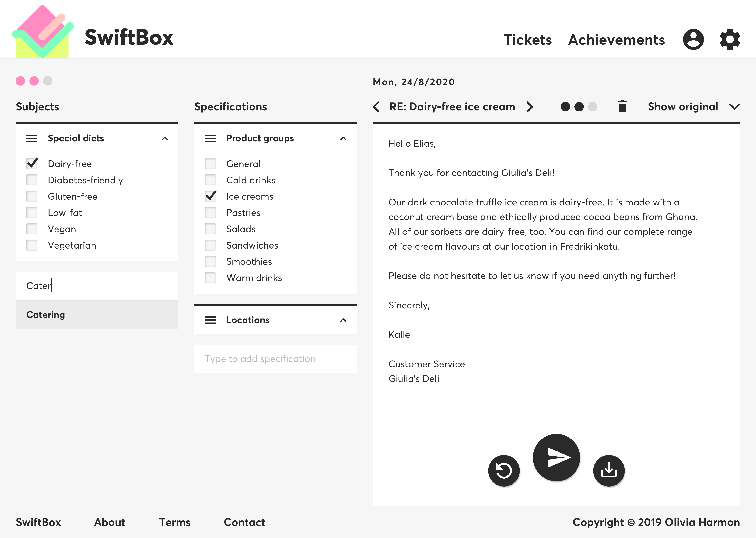The height and width of the screenshot is (538, 756).
Task: Uncheck the Dairy-free checkbox
Action: click(x=32, y=163)
